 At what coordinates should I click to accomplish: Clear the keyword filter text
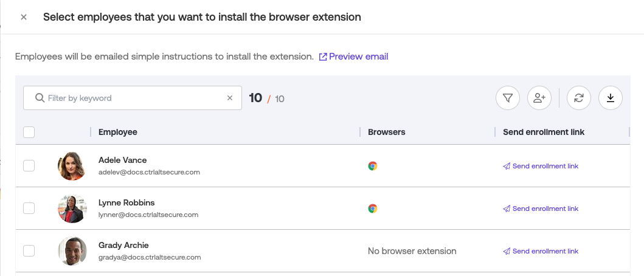pyautogui.click(x=230, y=98)
